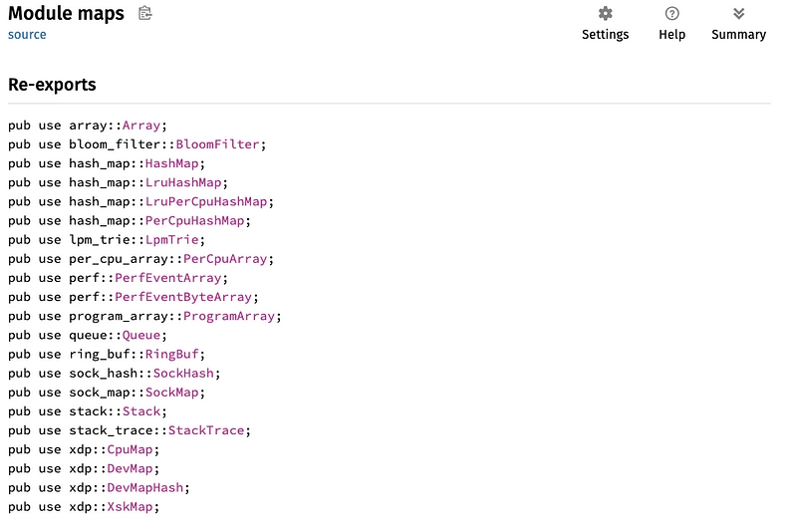Collapse docs with the Summary chevron icon
This screenshot has height=532, width=797.
click(x=738, y=14)
